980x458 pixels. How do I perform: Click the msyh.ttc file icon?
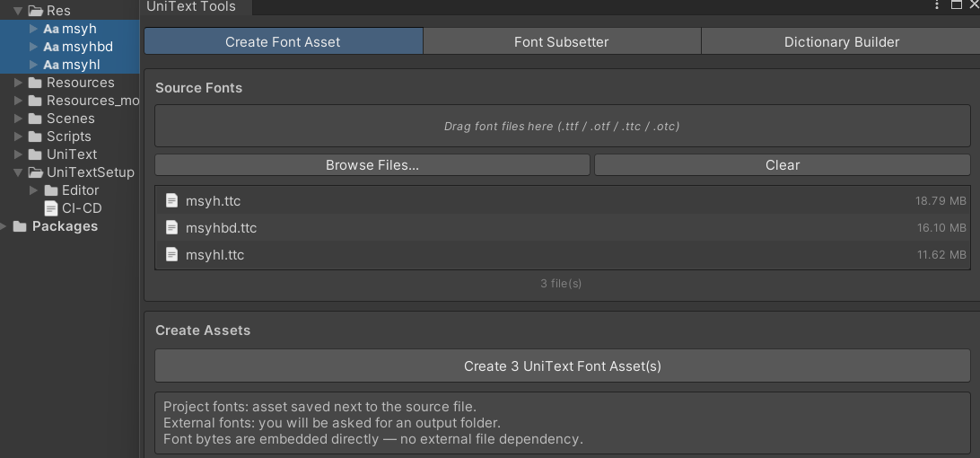(x=172, y=200)
